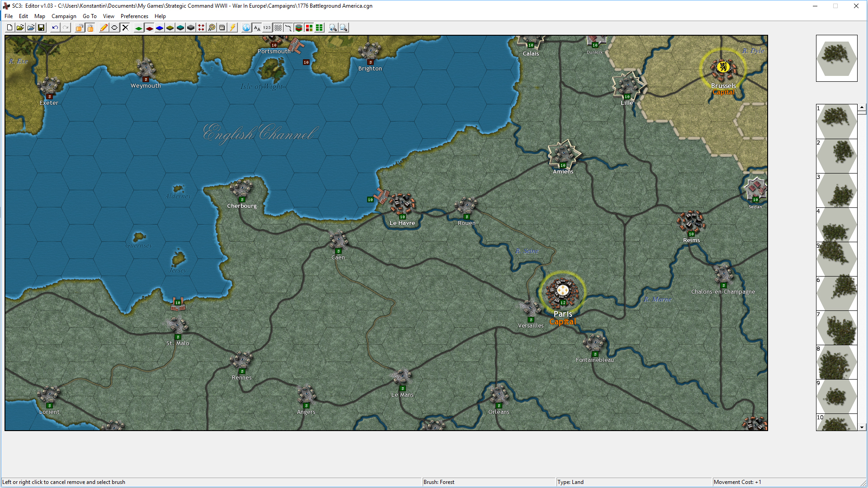
Task: Open the Campaign menu
Action: (64, 16)
